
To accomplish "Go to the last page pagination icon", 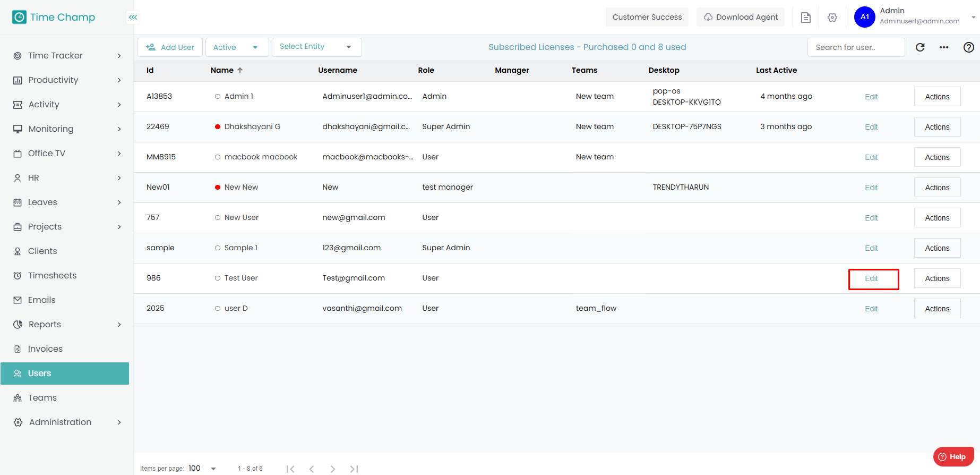I will click(354, 469).
